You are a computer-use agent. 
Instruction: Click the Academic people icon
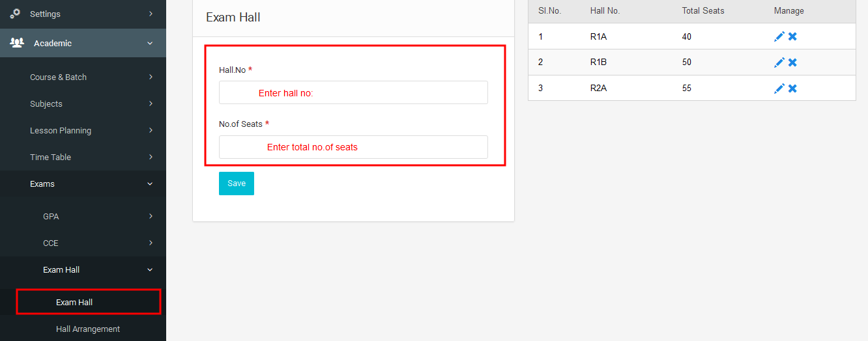tap(17, 43)
